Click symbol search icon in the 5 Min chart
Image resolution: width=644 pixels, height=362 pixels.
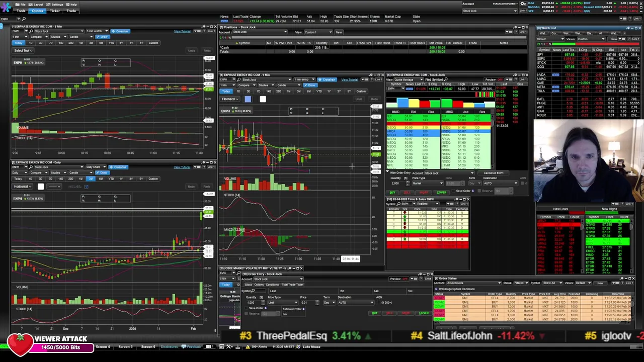tap(31, 31)
